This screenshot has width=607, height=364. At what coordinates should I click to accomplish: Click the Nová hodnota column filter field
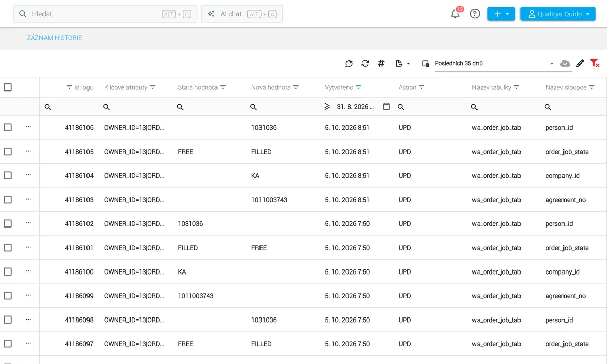tap(284, 107)
